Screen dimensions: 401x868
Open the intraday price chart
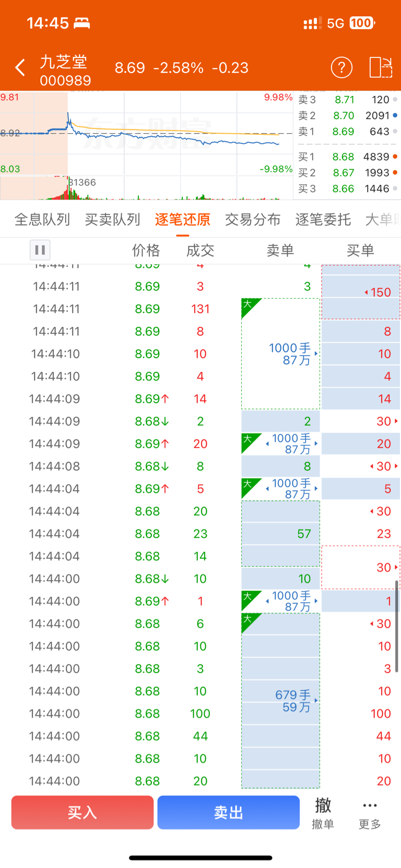146,134
